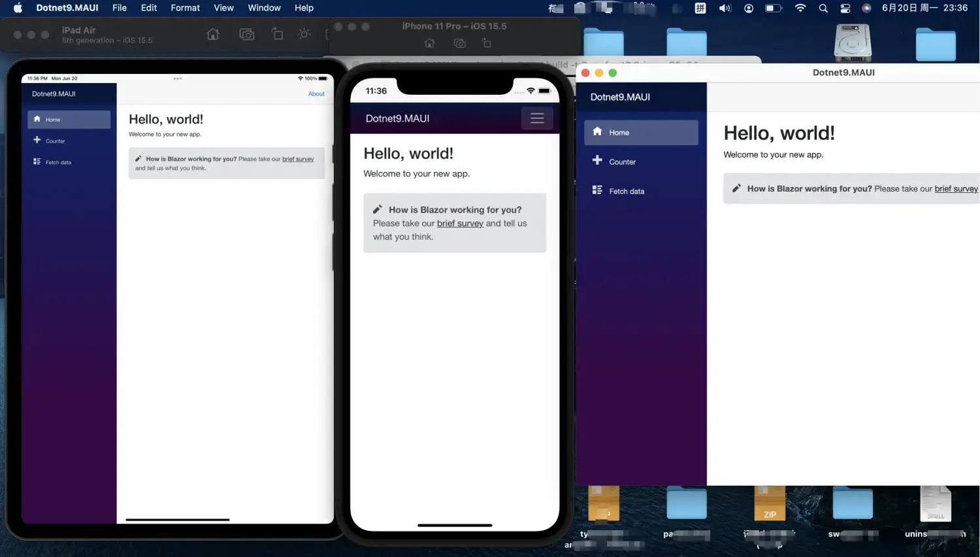The width and height of the screenshot is (980, 557).
Task: Click the iPhone 11 Pro simulator Home icon
Action: point(429,43)
